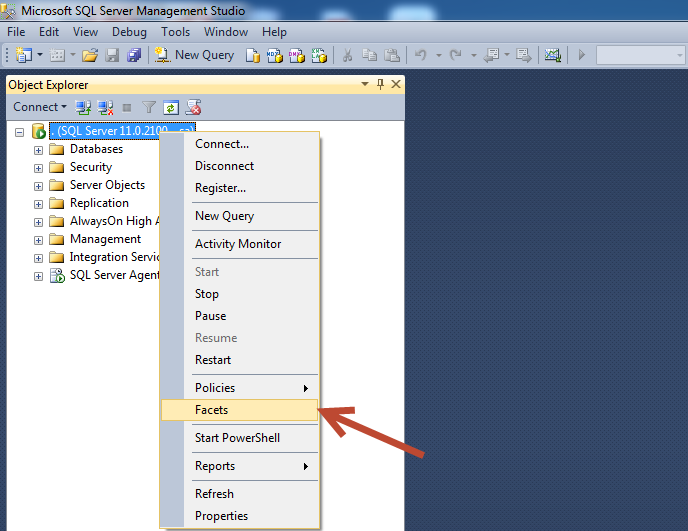The image size is (688, 531).
Task: Click the New Query toolbar button
Action: (194, 55)
